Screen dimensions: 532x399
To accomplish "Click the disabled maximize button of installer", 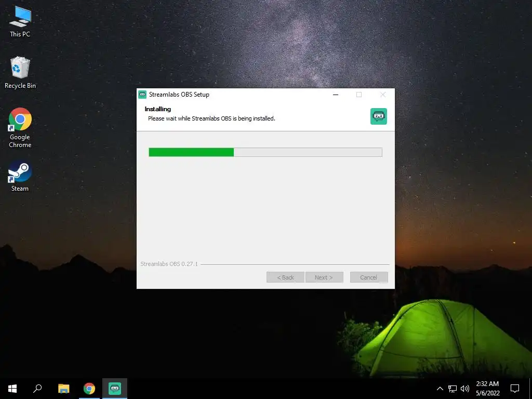I will (x=359, y=95).
